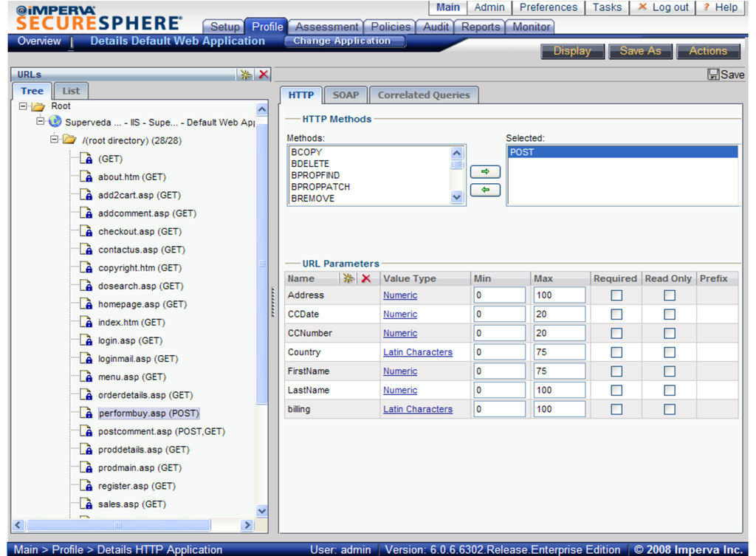Click the lock page icon for performbuy.asp

[x=86, y=413]
